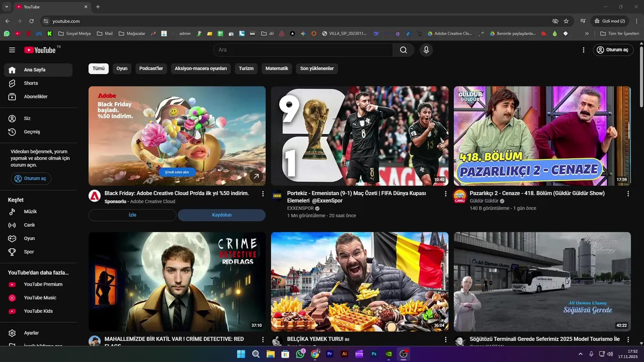
Task: Bookmark this page with star icon
Action: [566, 21]
